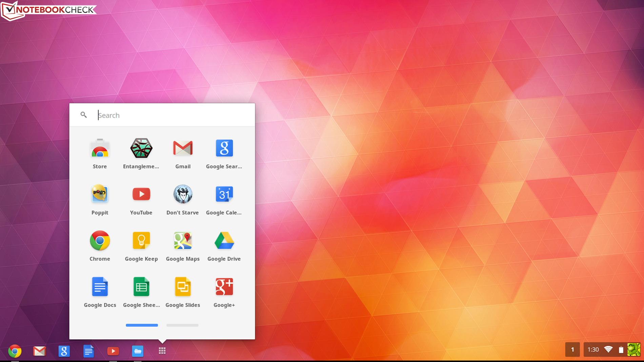644x362 pixels.
Task: Open YouTube from the shelf
Action: (x=113, y=351)
